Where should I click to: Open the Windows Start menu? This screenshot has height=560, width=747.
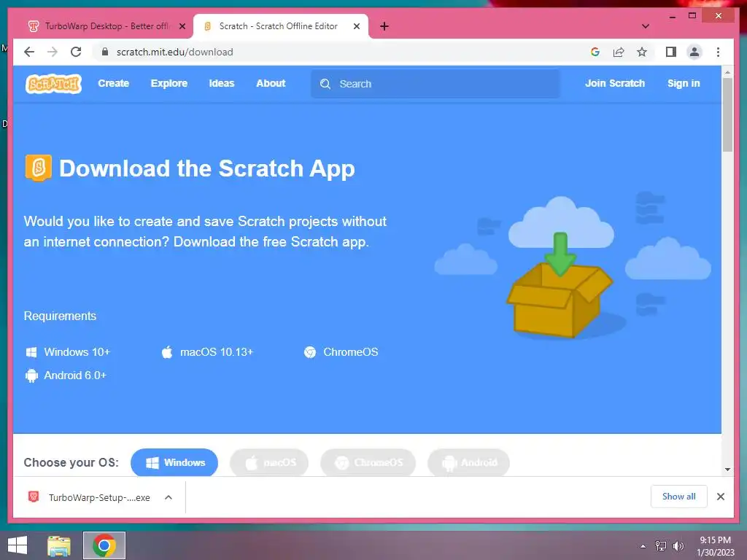pyautogui.click(x=18, y=545)
